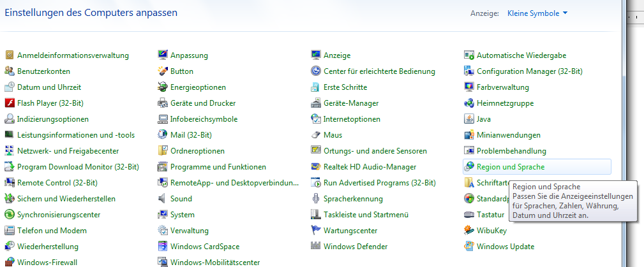
Task: Open the Heimnetzgruppe link
Action: 505,103
